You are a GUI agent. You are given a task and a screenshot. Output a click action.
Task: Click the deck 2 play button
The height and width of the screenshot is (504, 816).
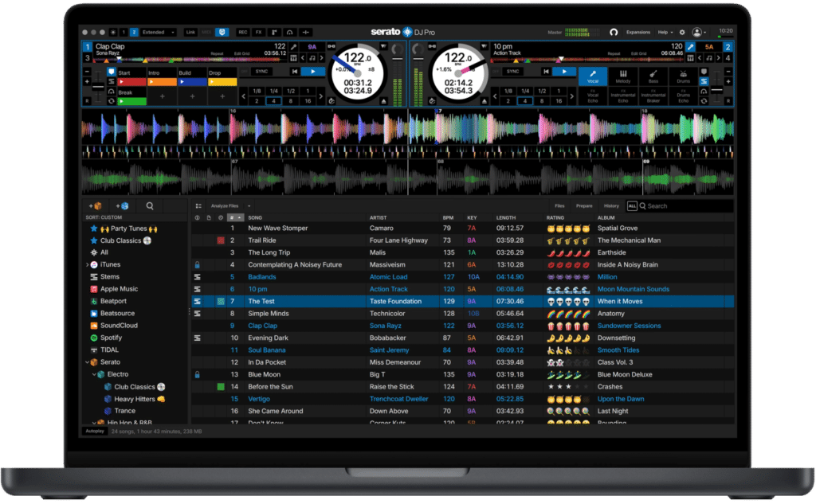tap(563, 71)
